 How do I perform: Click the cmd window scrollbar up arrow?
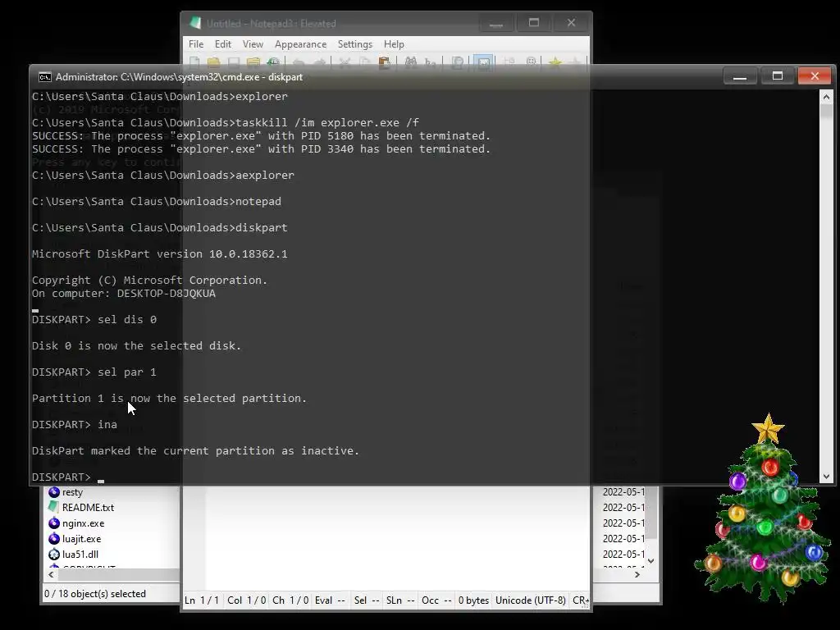coord(826,97)
